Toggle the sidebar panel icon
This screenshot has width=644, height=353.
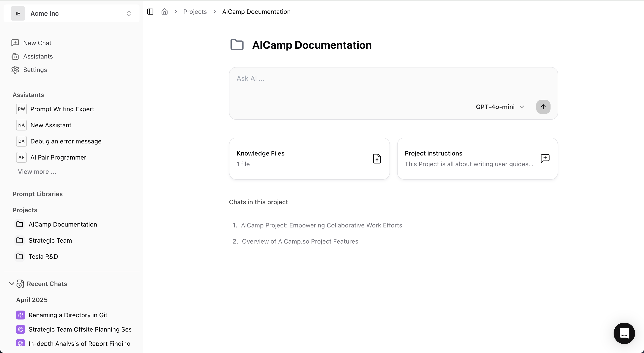click(x=150, y=11)
